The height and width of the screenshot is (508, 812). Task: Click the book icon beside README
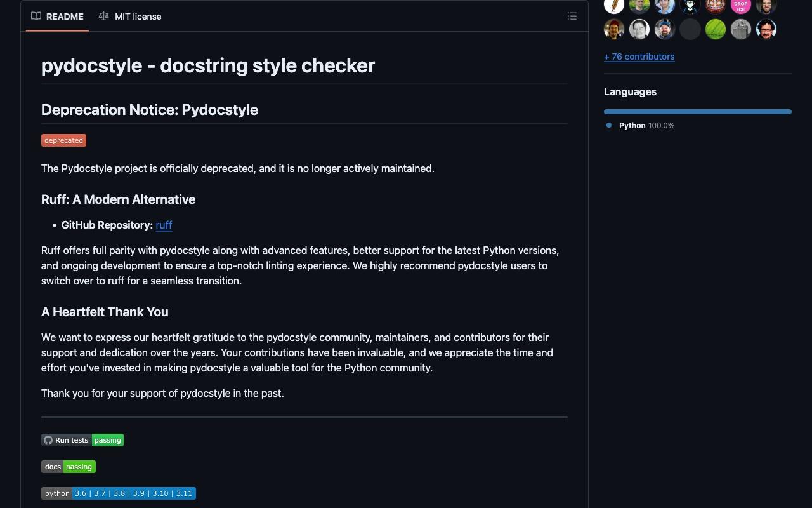point(36,17)
